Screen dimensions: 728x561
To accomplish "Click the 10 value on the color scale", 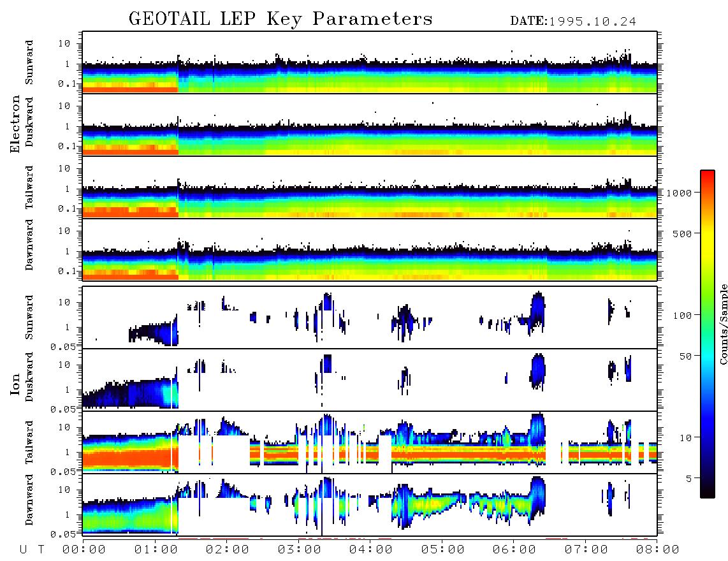I will pyautogui.click(x=685, y=437).
